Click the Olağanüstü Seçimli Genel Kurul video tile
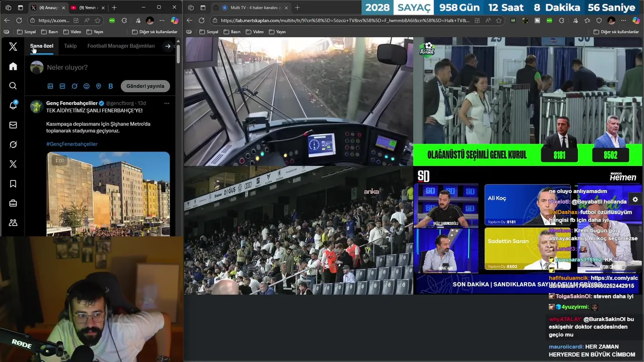The image size is (644, 362). coord(528,102)
